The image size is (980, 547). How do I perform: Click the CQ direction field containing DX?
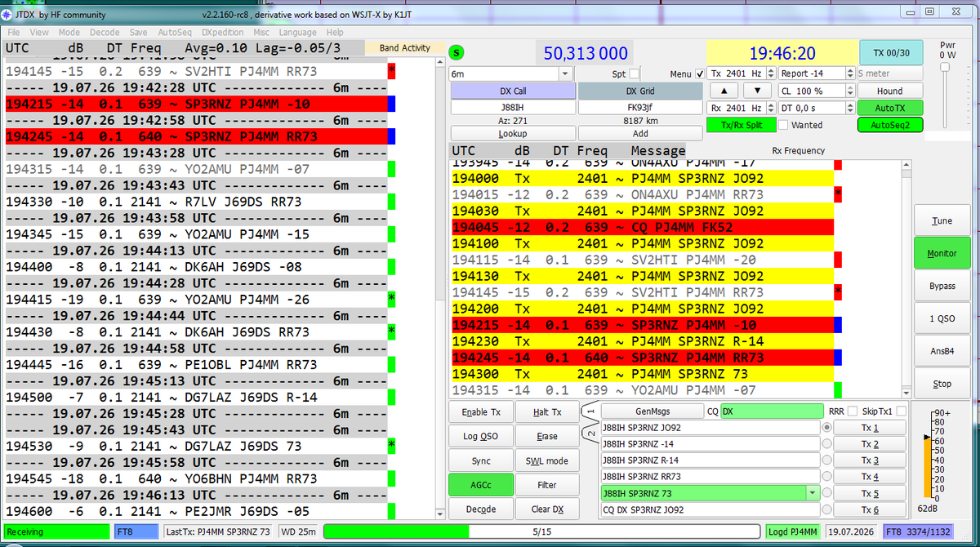(x=772, y=411)
